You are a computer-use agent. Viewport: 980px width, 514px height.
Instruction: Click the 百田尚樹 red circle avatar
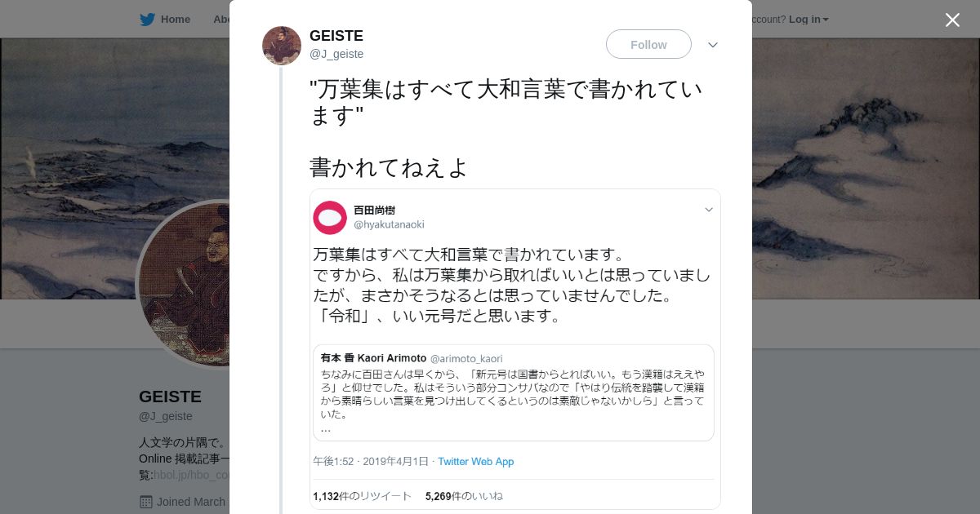click(331, 218)
